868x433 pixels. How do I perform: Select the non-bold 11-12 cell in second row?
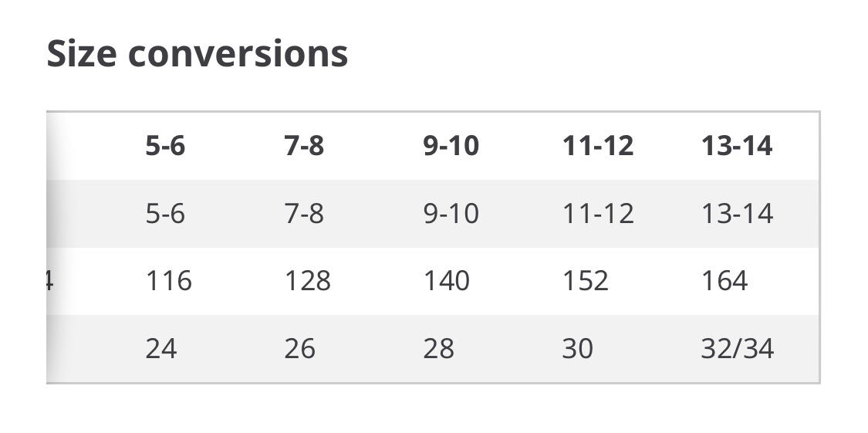(x=598, y=213)
